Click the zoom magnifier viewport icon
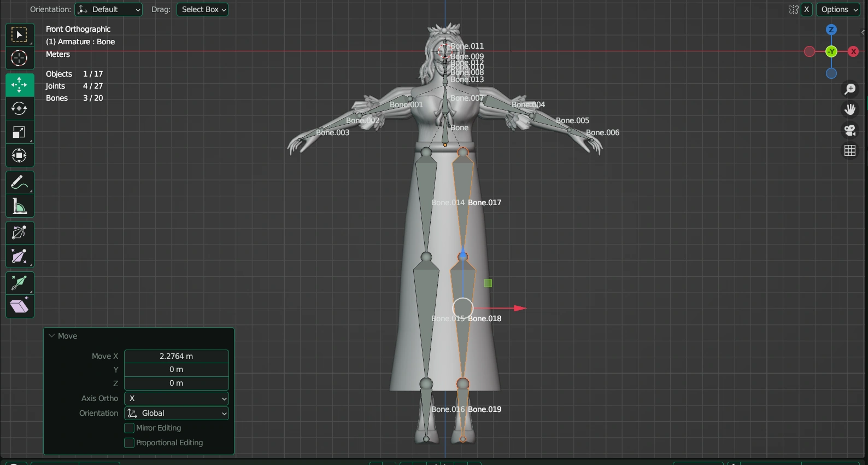This screenshot has height=465, width=868. tap(850, 89)
